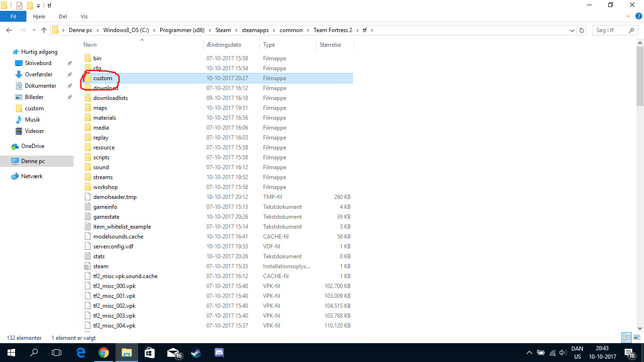644x362 pixels.
Task: Open Quick Access Toolbar customize dropdown
Action: tap(38, 6)
